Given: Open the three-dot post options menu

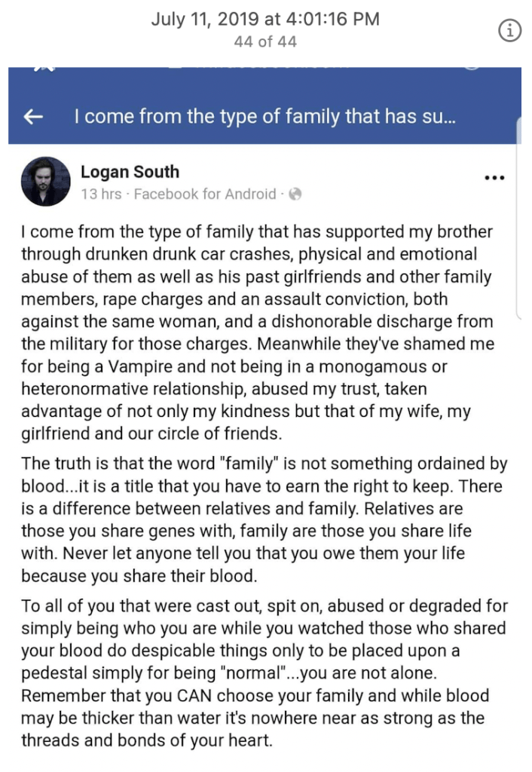Looking at the screenshot, I should [494, 178].
